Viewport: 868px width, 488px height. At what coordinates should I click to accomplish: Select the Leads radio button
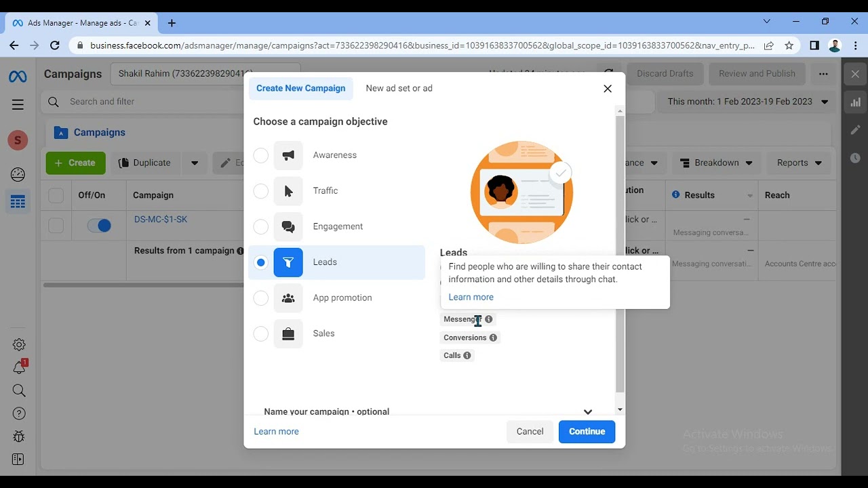pyautogui.click(x=261, y=262)
